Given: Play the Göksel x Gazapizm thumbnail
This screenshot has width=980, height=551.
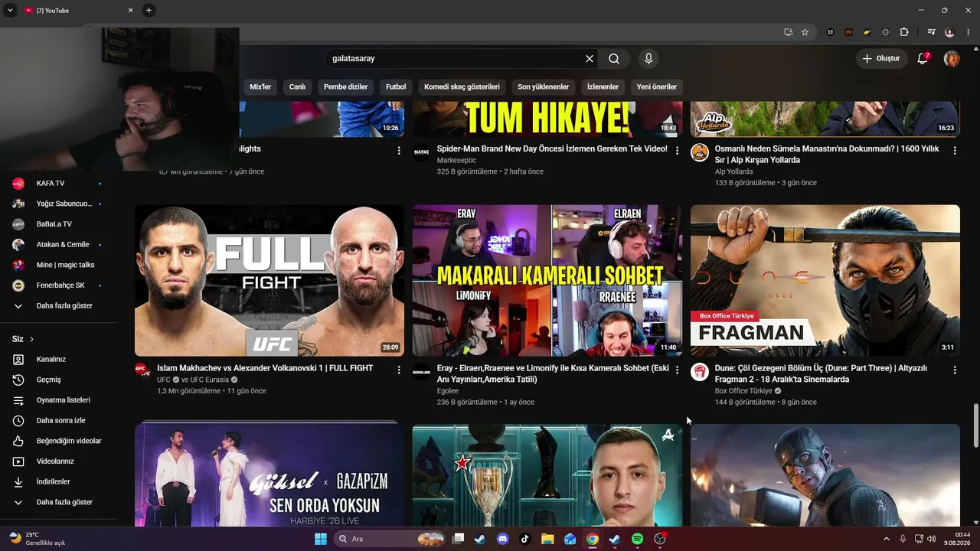Looking at the screenshot, I should tap(269, 474).
